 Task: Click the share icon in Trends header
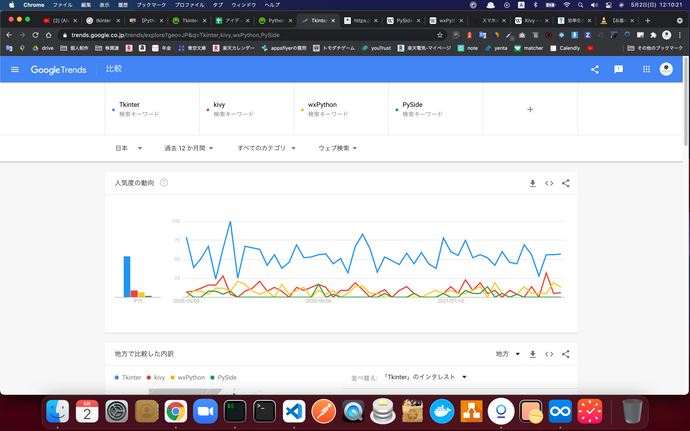tap(595, 69)
